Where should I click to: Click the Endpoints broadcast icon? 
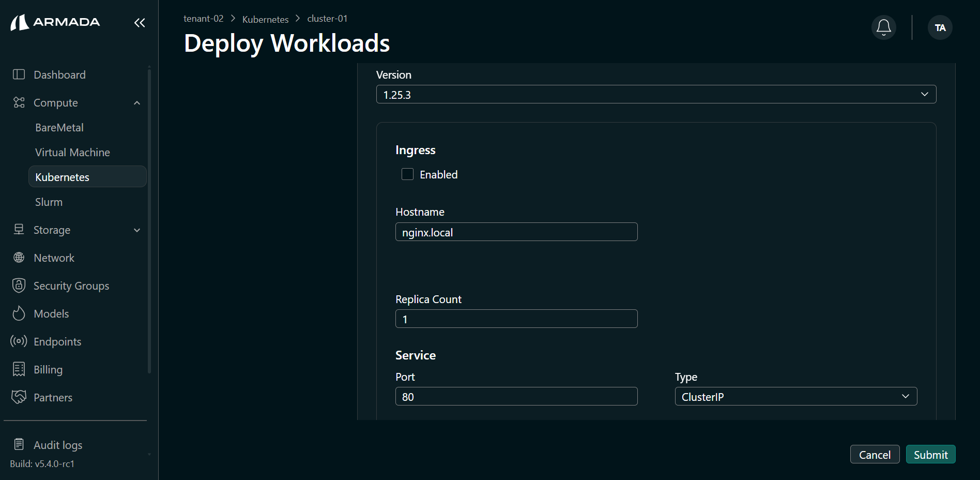(19, 341)
